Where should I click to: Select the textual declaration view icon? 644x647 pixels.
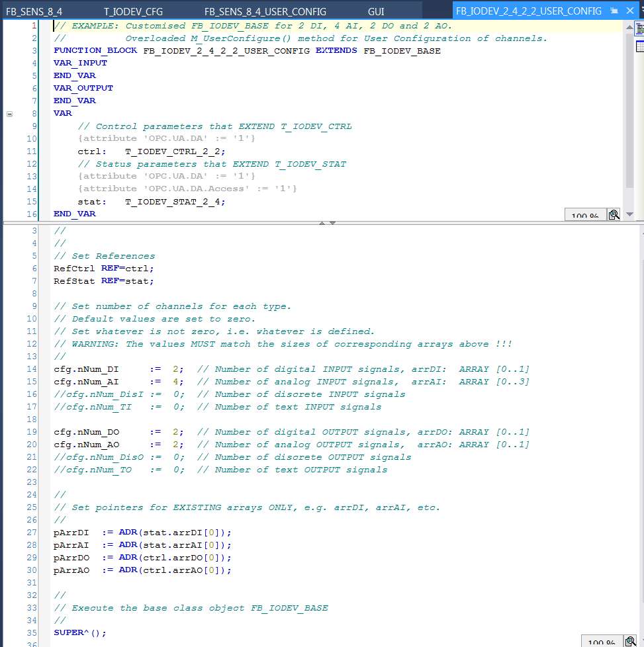click(x=638, y=28)
